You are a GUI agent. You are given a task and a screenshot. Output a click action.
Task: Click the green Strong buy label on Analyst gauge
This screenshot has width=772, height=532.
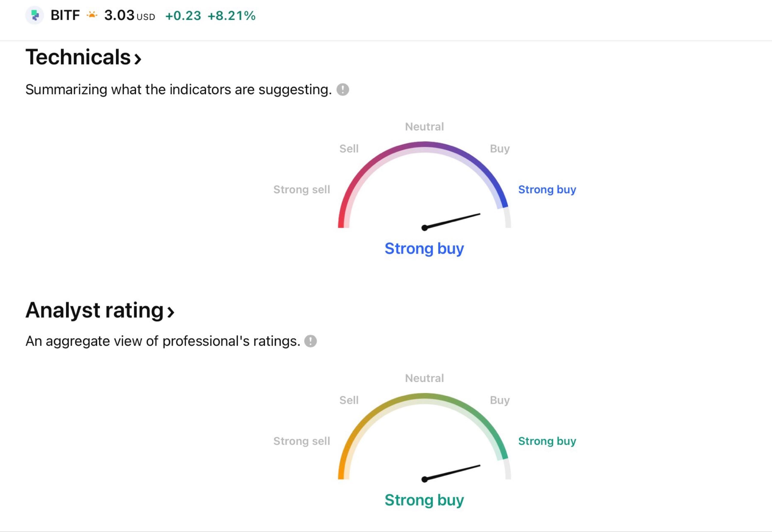click(547, 441)
